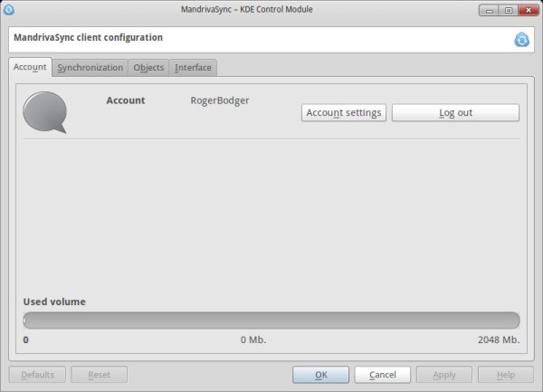Click the 2048 Mb. capacity value

499,339
